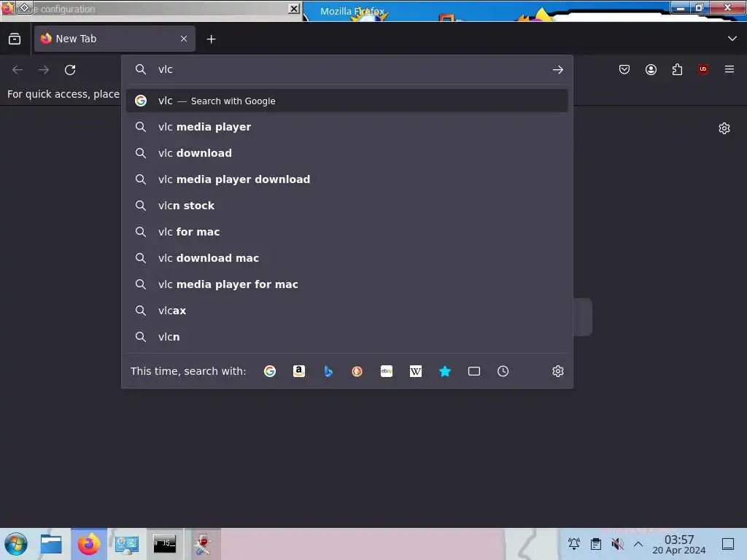Open Wine configuration taskbar icon
This screenshot has height=560, width=747.
pos(203,544)
